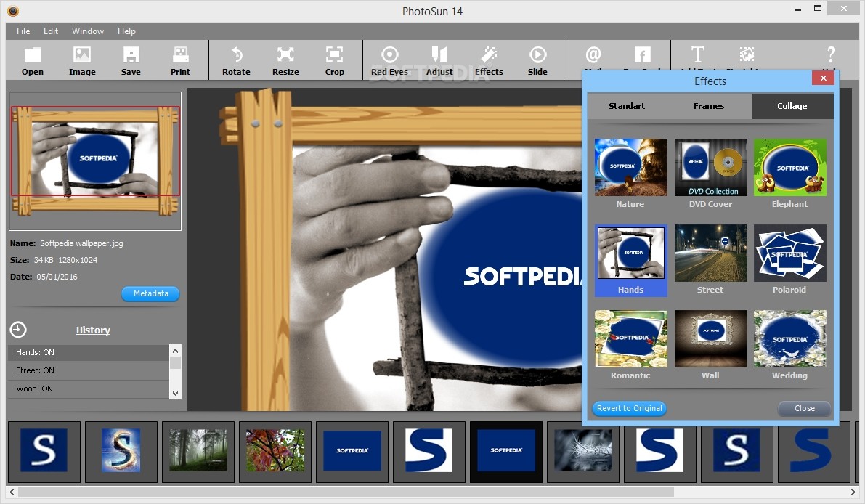Click the date value '05/01/2016'
Viewport: 865px width, 504px height.
coord(57,277)
